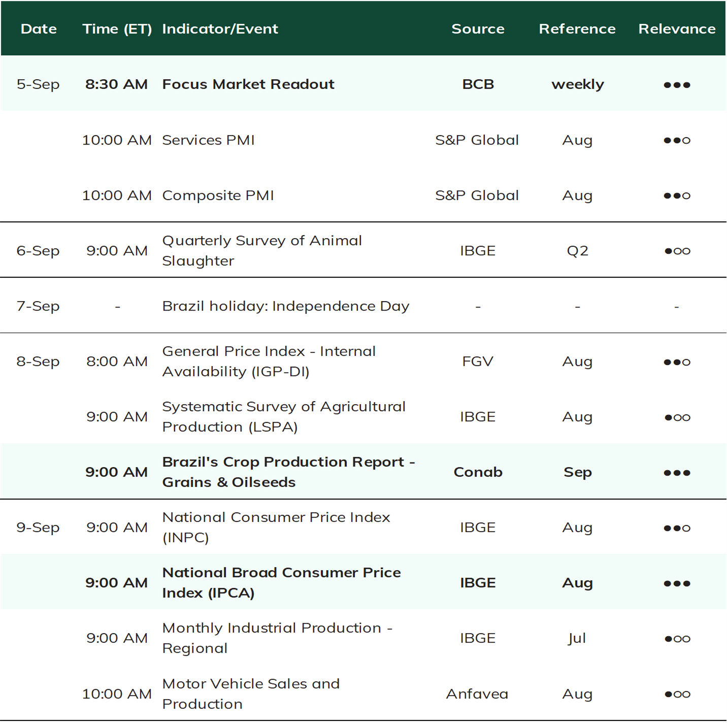This screenshot has width=727, height=728.
Task: Select the Composite PMI event
Action: click(218, 195)
